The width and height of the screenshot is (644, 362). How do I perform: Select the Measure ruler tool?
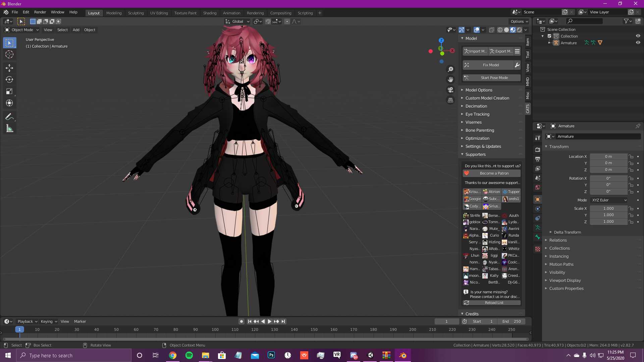coord(9,129)
